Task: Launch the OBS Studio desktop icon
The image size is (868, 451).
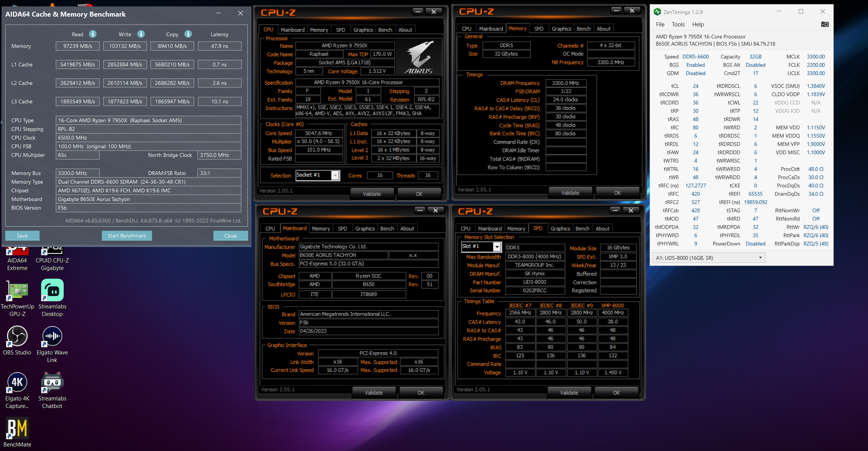Action: (17, 341)
